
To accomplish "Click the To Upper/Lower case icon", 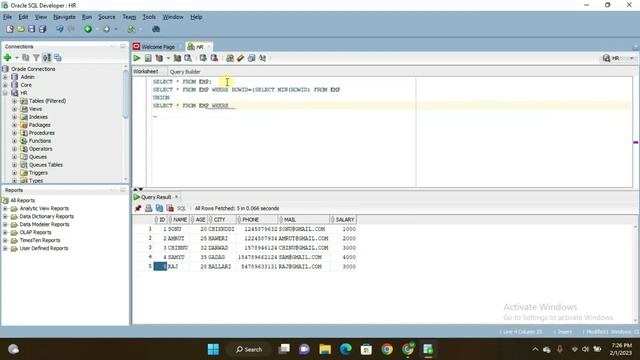I will 262,58.
